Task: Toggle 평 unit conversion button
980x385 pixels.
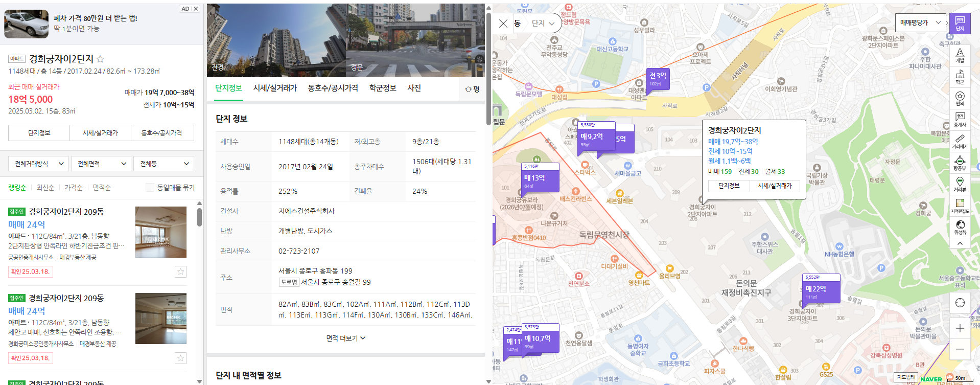Action: [472, 89]
